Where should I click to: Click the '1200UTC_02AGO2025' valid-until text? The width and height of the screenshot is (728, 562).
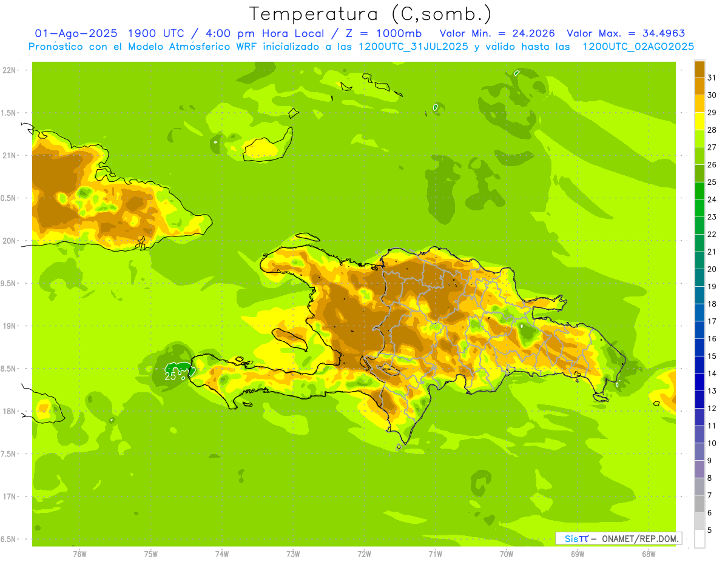[638, 47]
